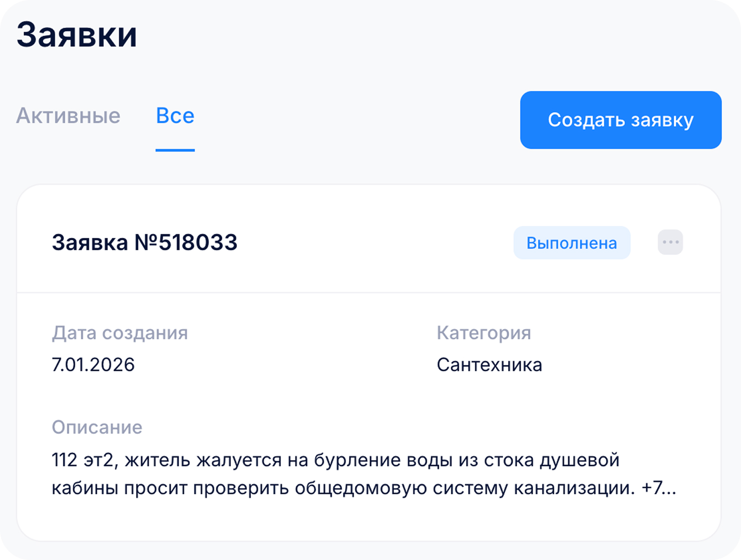The image size is (741, 560).
Task: Open the three-dots menu for request №518033
Action: click(x=670, y=242)
